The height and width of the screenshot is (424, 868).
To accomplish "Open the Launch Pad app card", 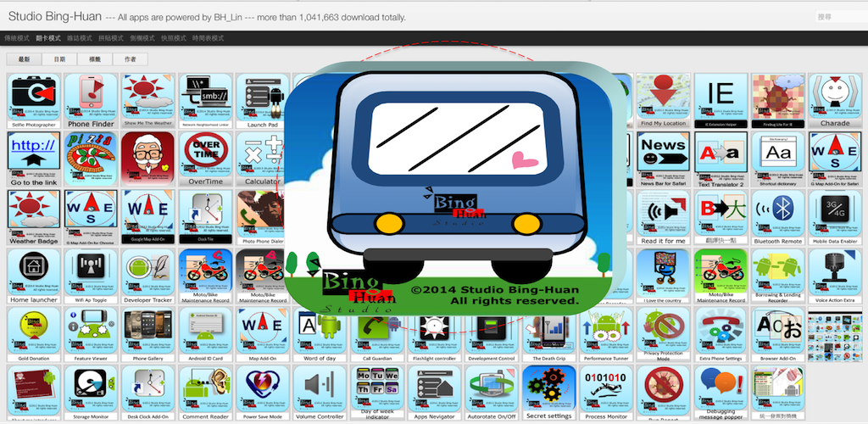I will [263, 101].
